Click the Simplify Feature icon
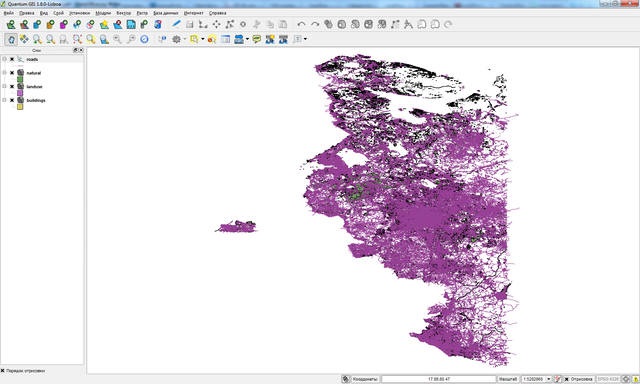Viewport: 640px width, 384px height. 328,24
